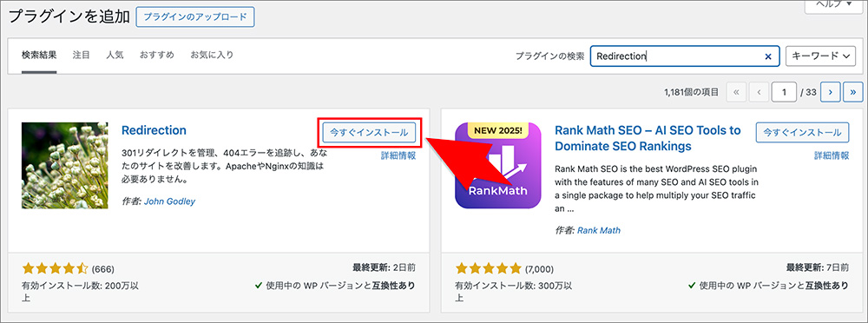The width and height of the screenshot is (868, 323).
Task: Open the おすすめ tab
Action: click(157, 55)
